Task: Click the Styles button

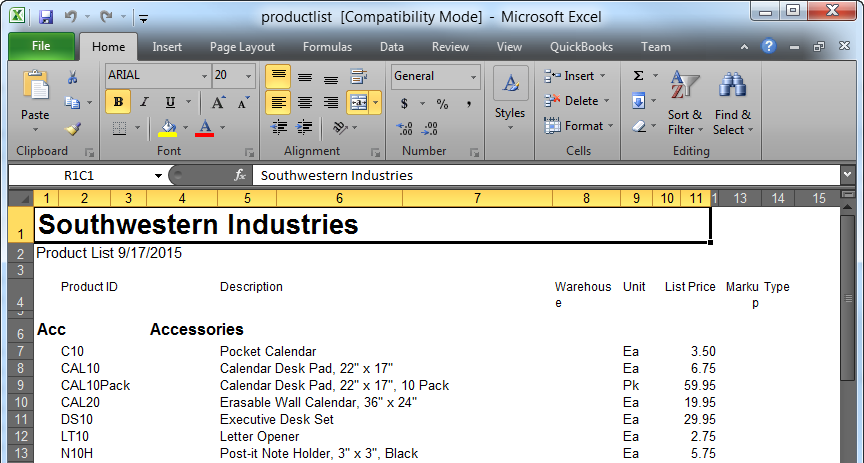Action: [x=510, y=99]
